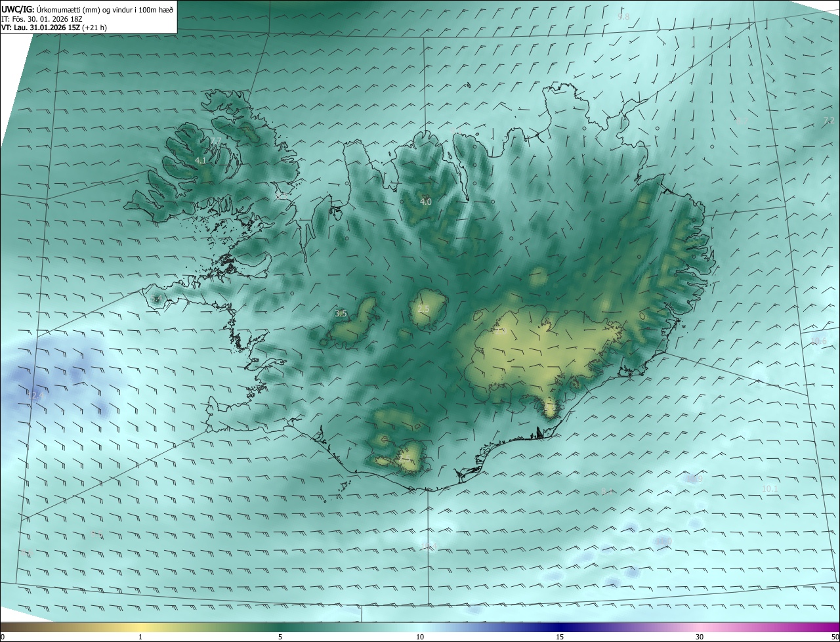Click the 5.4 value on the peninsula
The height and width of the screenshot is (642, 840).
tap(156, 299)
